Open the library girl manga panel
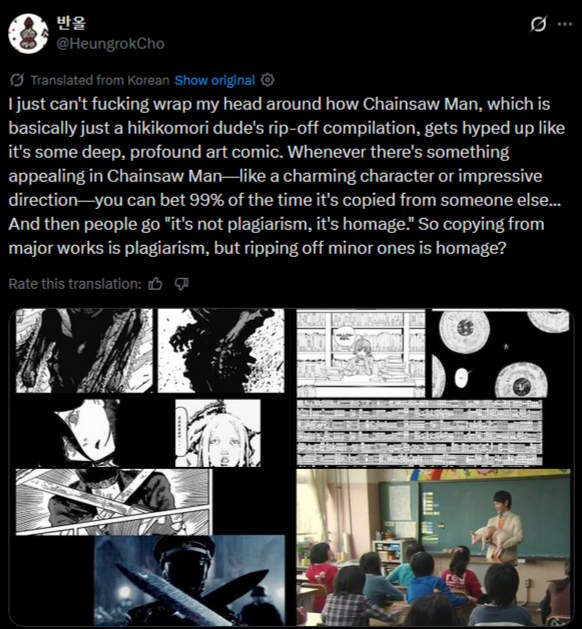Image resolution: width=582 pixels, height=629 pixels. tap(361, 353)
